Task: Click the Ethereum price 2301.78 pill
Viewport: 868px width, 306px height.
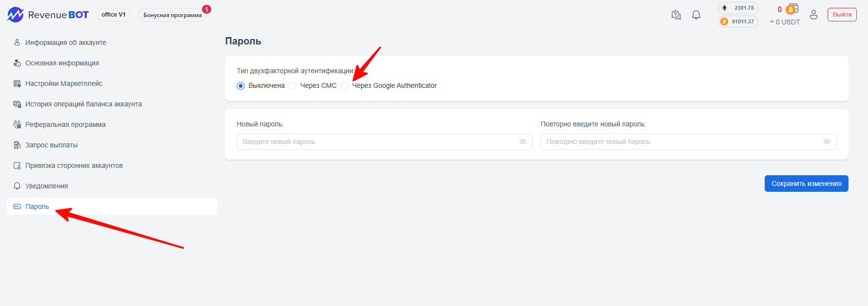Action: [738, 8]
